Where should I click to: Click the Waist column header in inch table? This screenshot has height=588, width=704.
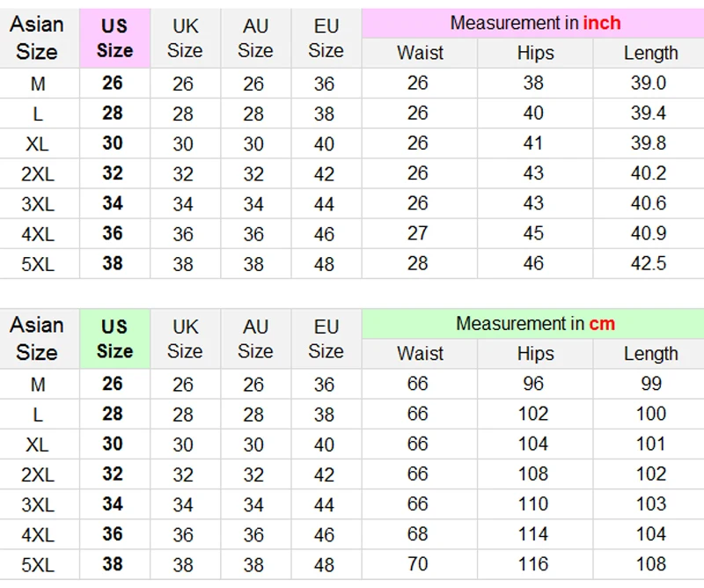click(x=420, y=53)
